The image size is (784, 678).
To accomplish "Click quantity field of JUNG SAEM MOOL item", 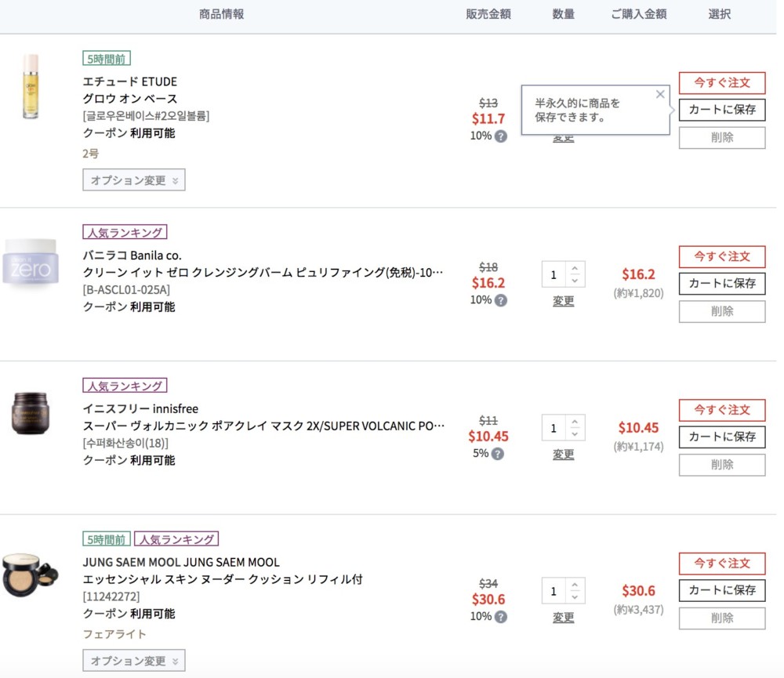I will coord(554,591).
